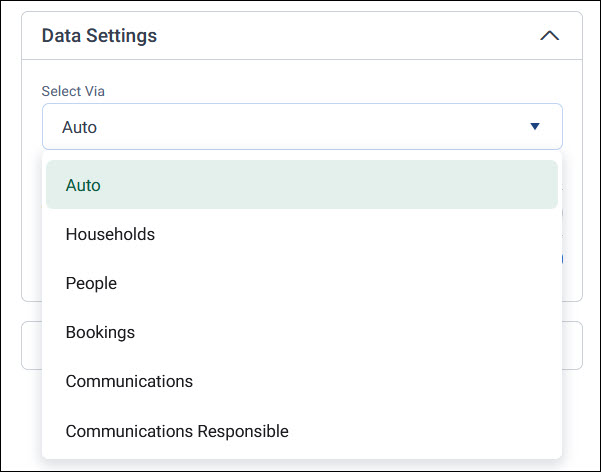601x472 pixels.
Task: Select the Households option
Action: (302, 234)
